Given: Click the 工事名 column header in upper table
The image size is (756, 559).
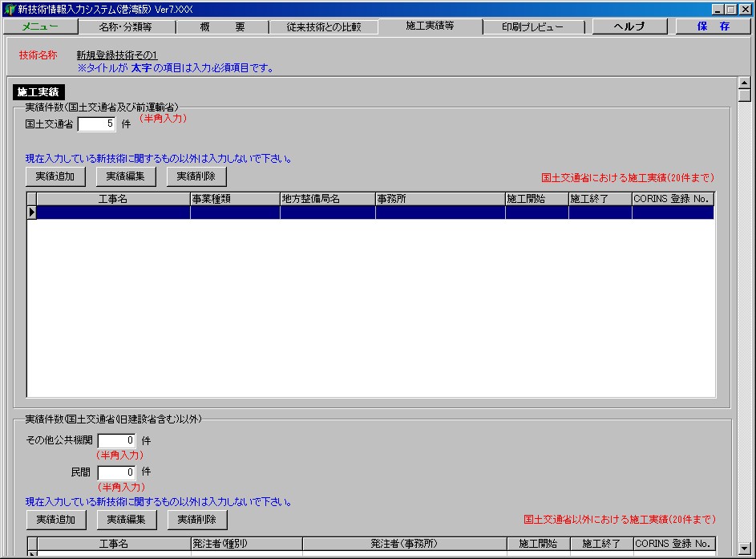Looking at the screenshot, I should click(x=113, y=199).
